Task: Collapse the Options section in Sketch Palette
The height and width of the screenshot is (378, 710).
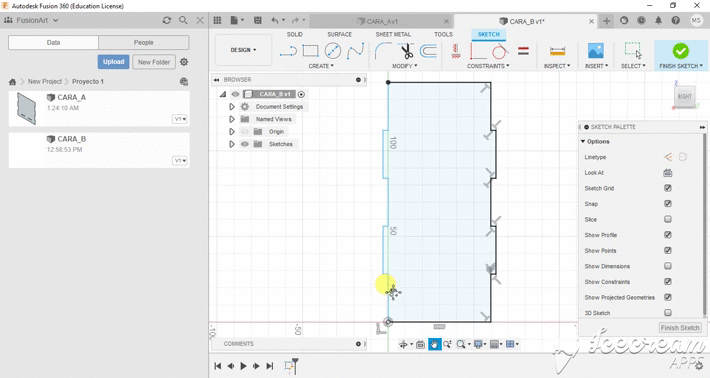Action: pos(583,142)
